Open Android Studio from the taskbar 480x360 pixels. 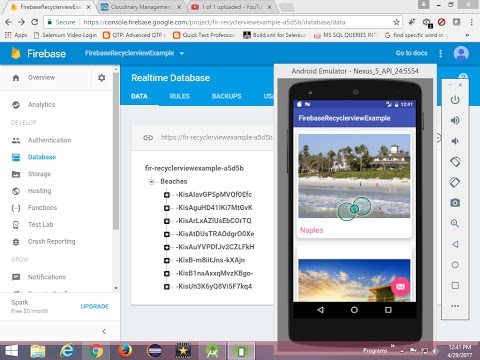click(212, 351)
